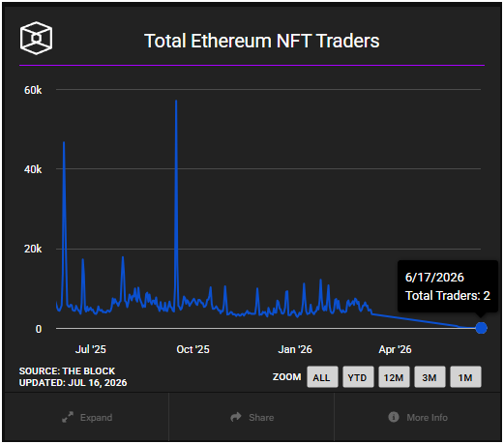Click the UPDATED: JUL 16, 2026 text

73,383
